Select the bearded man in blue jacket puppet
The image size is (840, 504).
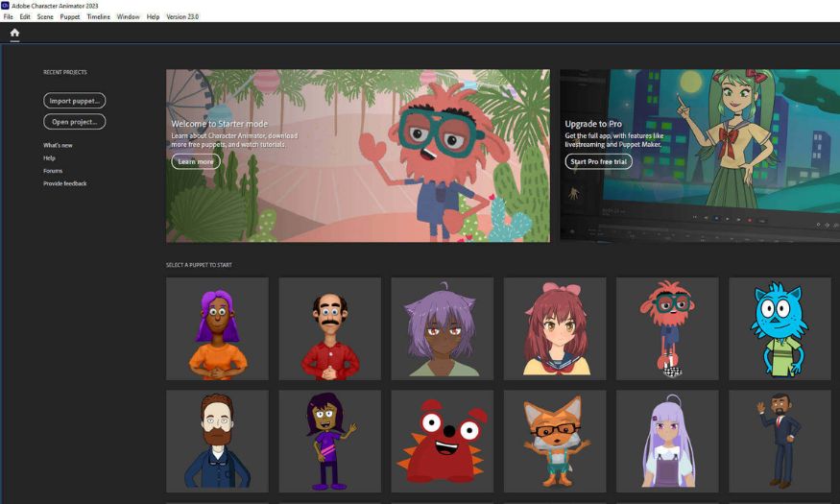pos(218,442)
